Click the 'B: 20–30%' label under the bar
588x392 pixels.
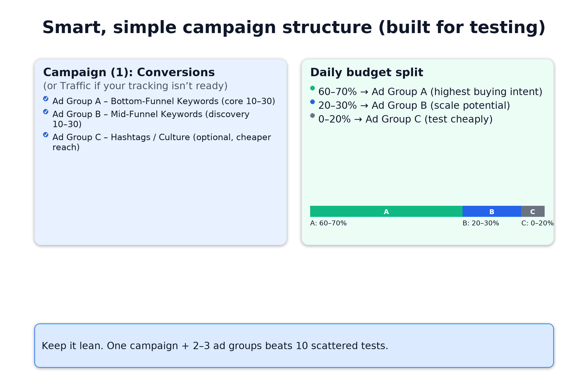pos(481,223)
